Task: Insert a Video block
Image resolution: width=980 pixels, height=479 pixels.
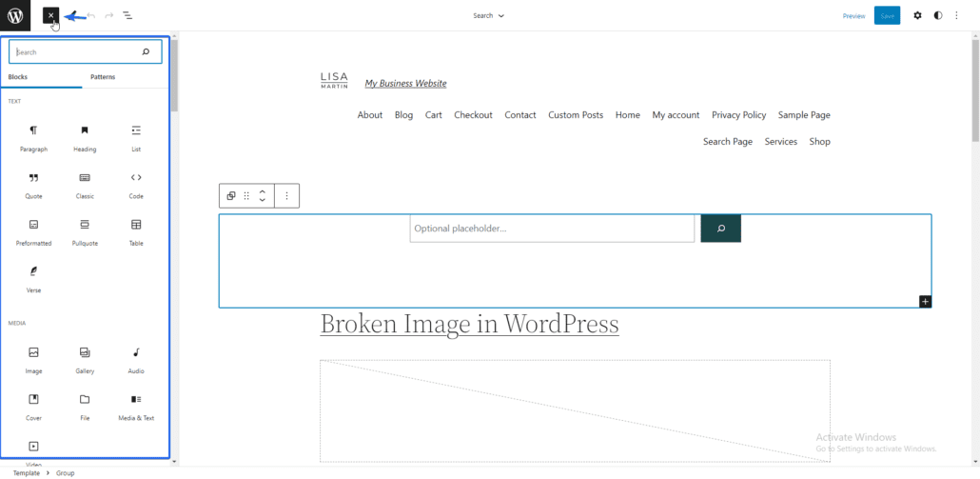Action: click(33, 452)
